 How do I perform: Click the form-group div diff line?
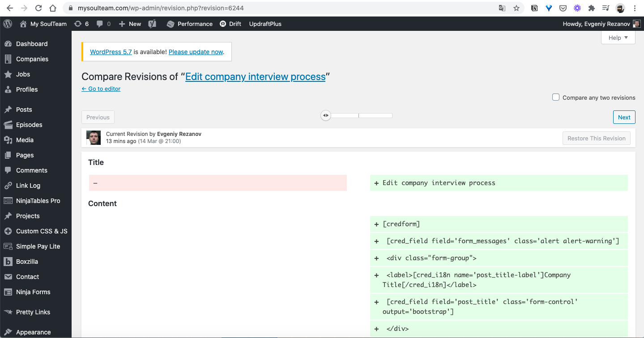coord(499,258)
